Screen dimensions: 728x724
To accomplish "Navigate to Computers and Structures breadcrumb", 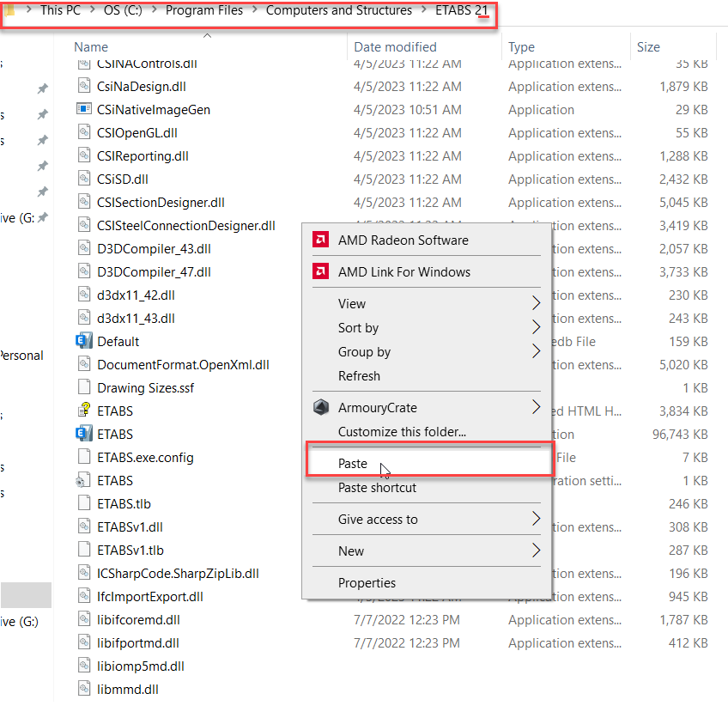I will click(x=338, y=11).
